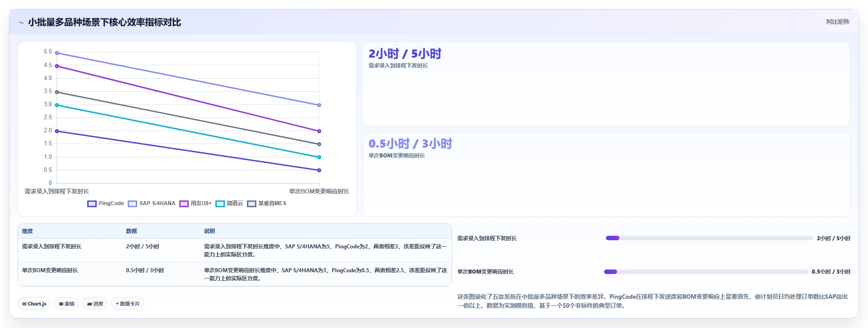The height and width of the screenshot is (328, 868).
Task: Click the SAP S/4HANA right data point at 3.0
Action: (319, 105)
